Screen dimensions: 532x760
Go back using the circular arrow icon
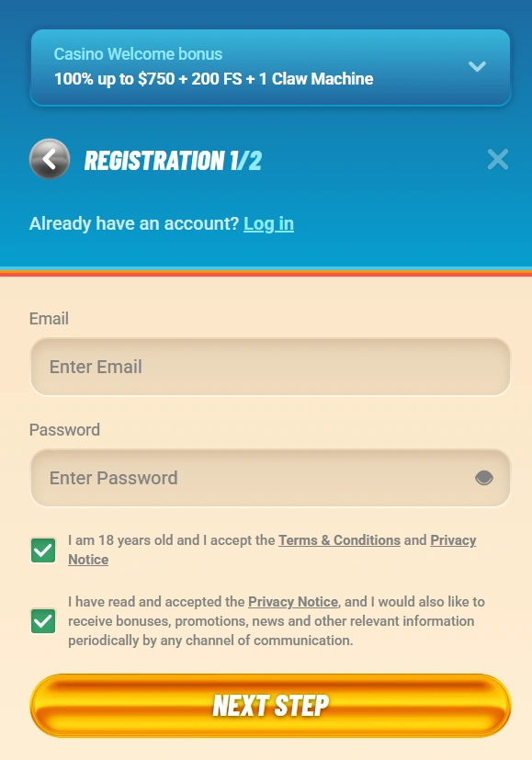tap(50, 159)
